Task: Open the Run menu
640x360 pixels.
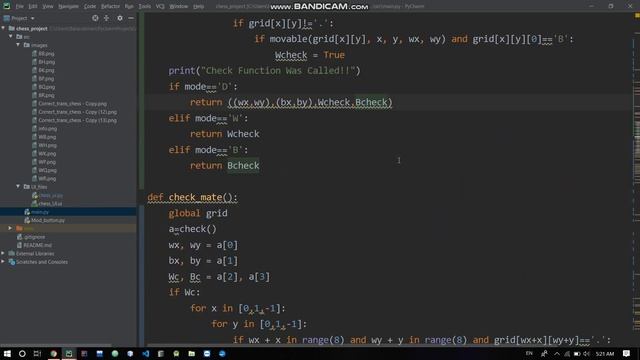Action: (129, 7)
